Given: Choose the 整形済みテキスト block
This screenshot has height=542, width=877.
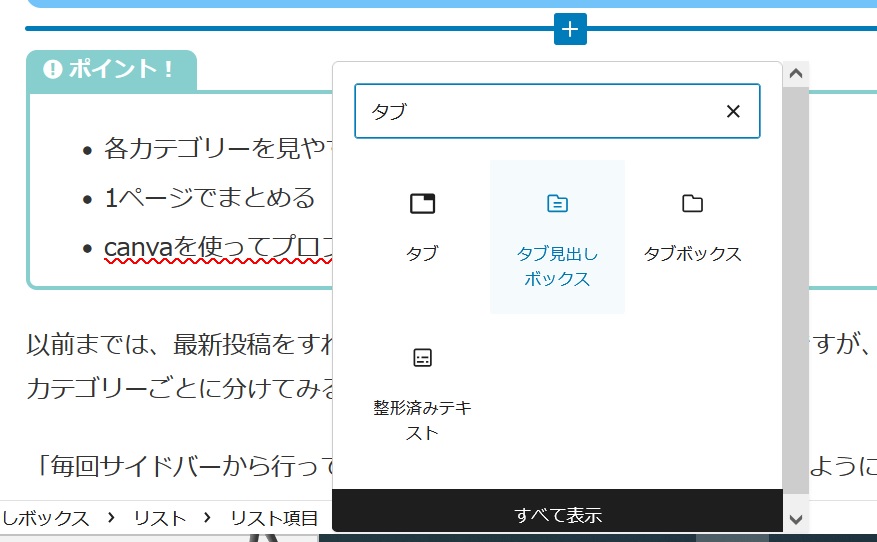Looking at the screenshot, I should pos(422,390).
